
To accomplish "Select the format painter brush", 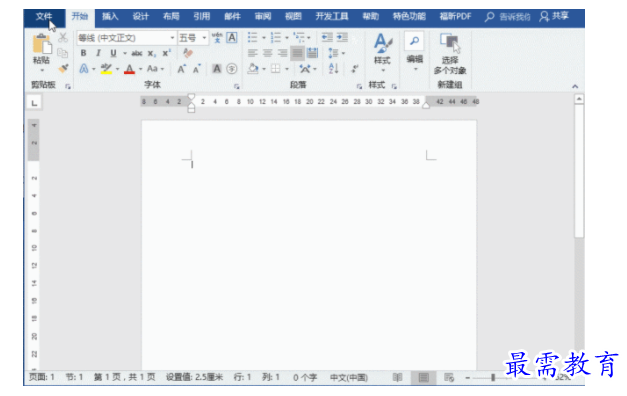I will (x=63, y=68).
